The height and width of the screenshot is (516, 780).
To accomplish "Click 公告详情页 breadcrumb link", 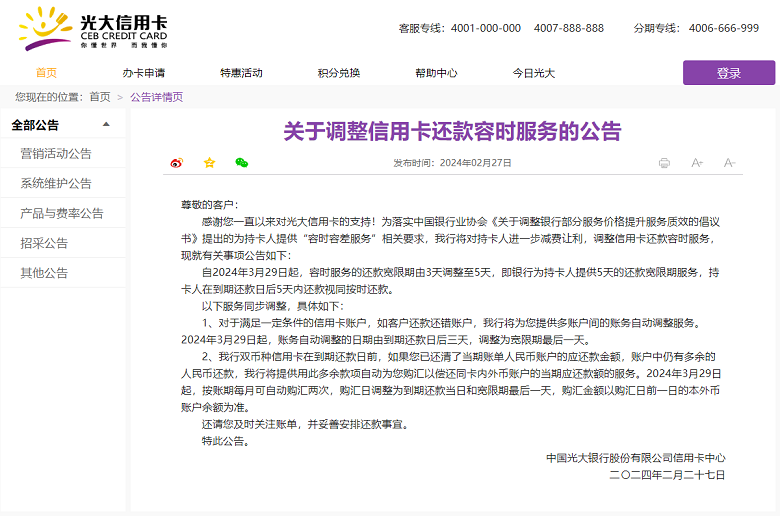I will pos(157,97).
